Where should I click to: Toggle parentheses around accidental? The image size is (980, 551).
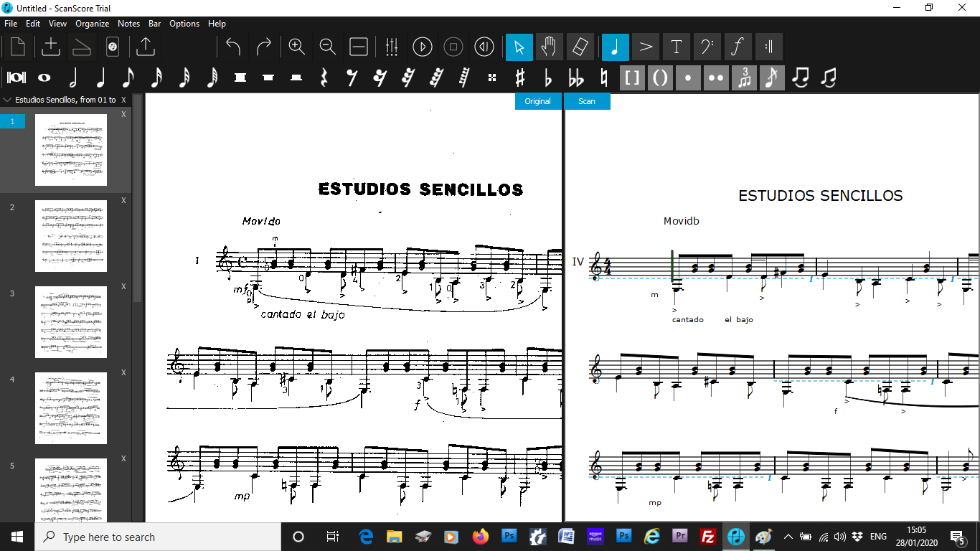(660, 77)
